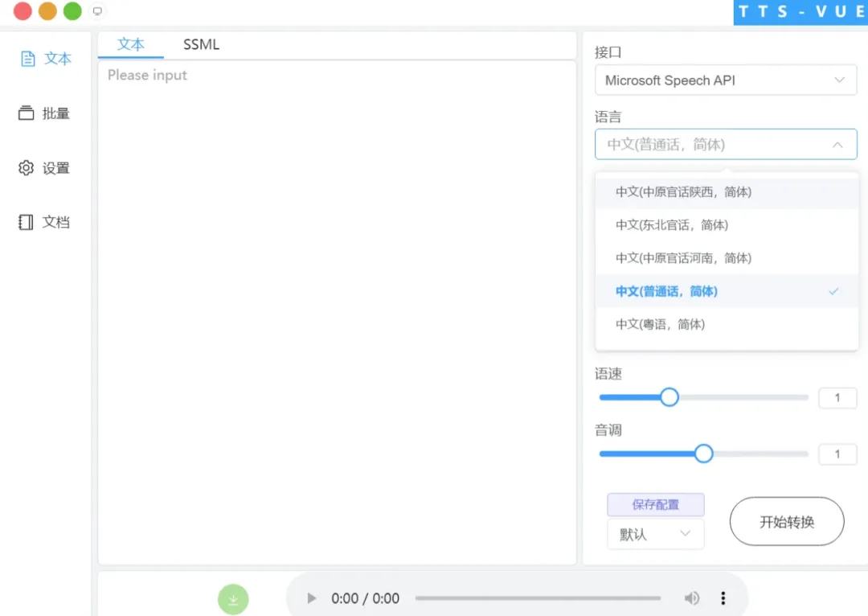Image resolution: width=868 pixels, height=616 pixels.
Task: Click the green maximize window button
Action: 72,11
